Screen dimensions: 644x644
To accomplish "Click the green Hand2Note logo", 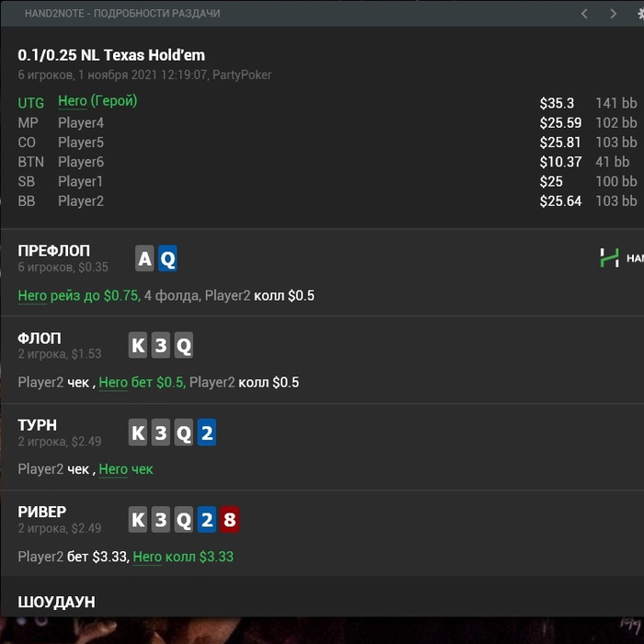I will (x=609, y=259).
